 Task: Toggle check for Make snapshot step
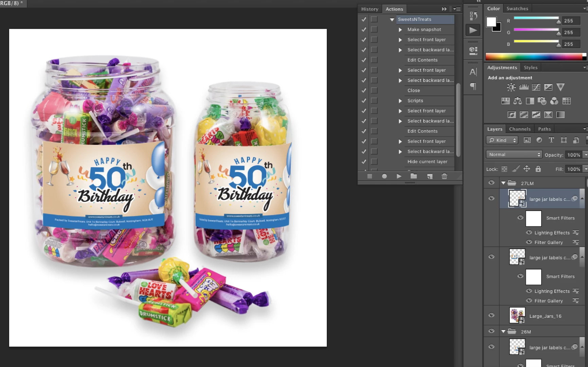pyautogui.click(x=364, y=30)
